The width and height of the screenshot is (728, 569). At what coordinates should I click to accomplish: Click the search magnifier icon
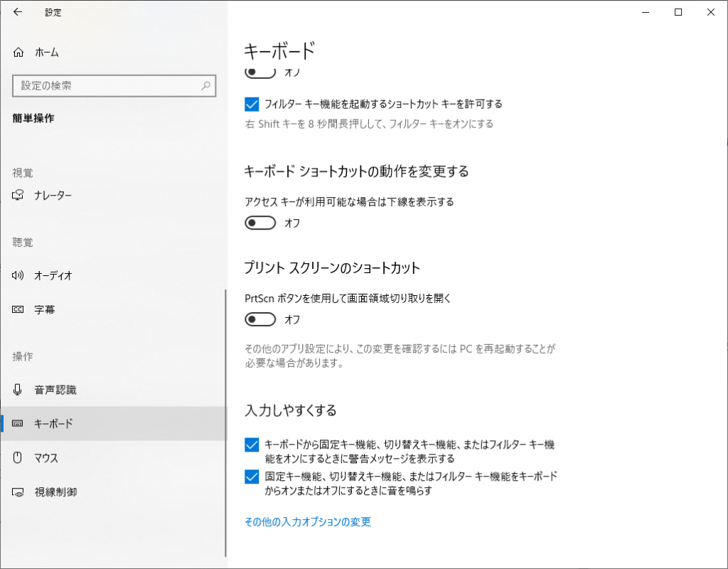205,85
